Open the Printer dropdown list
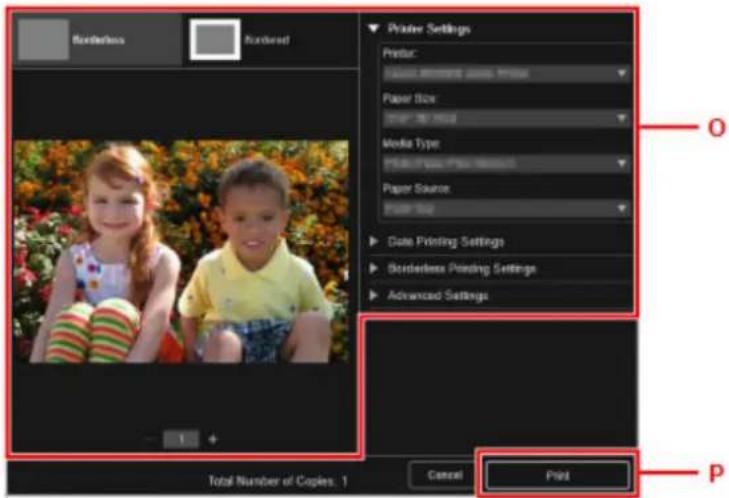Screen dimensions: 729x498 pyautogui.click(x=506, y=73)
